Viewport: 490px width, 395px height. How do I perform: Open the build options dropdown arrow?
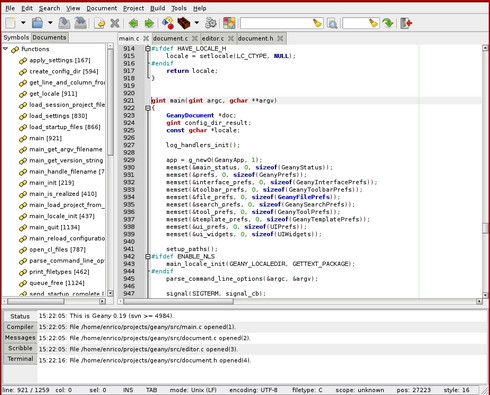197,23
